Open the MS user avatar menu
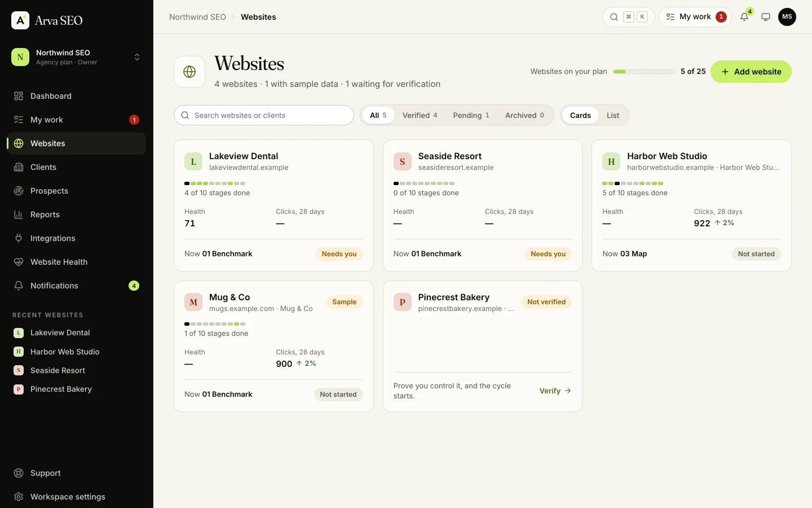Viewport: 812px width, 508px height. 787,17
